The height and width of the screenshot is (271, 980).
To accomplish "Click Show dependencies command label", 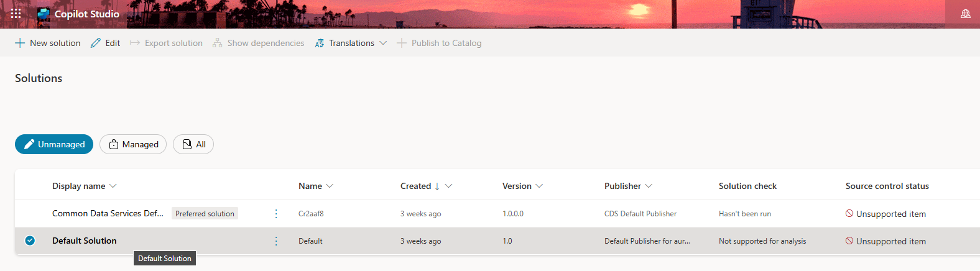I will coord(266,43).
